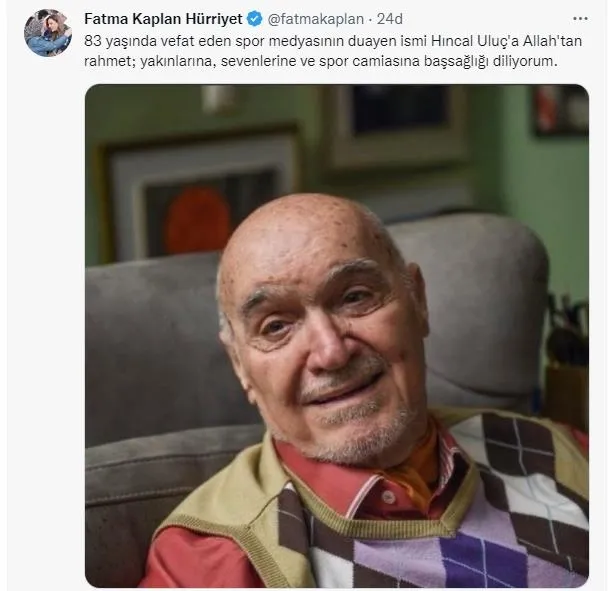Click the blue verified badge

coord(254,19)
